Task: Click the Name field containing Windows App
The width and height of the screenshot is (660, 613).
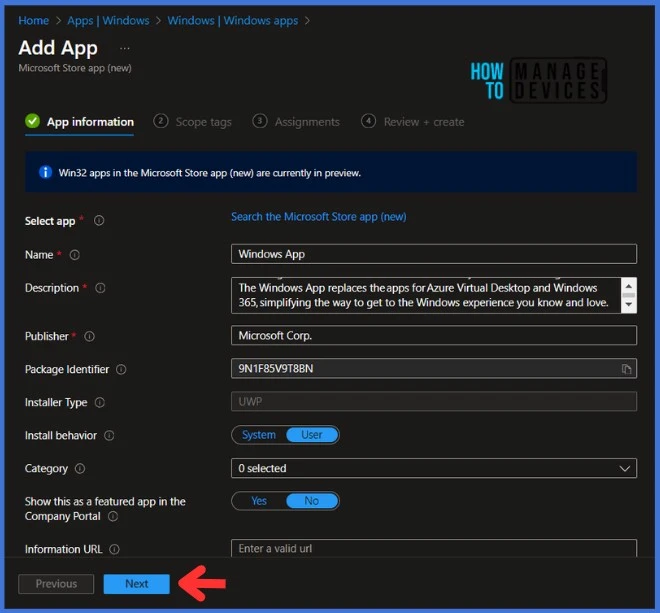Action: pos(434,254)
